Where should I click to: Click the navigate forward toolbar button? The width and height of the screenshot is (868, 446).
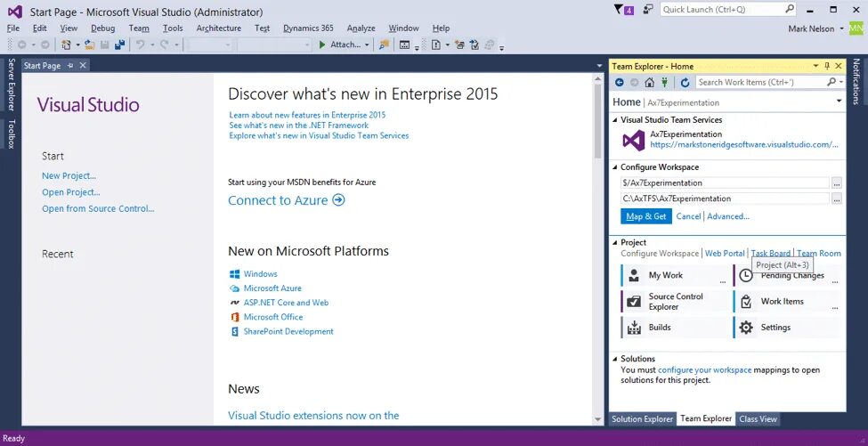tap(45, 45)
